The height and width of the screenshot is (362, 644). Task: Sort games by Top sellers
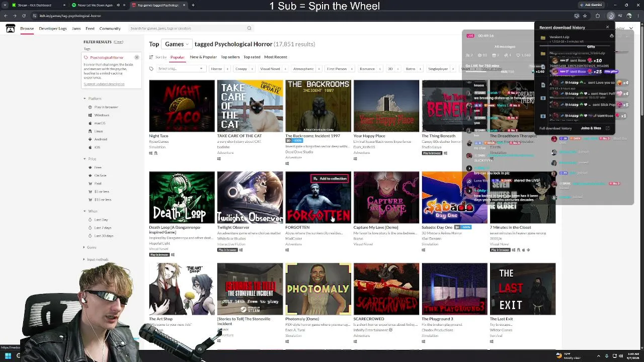pyautogui.click(x=230, y=57)
